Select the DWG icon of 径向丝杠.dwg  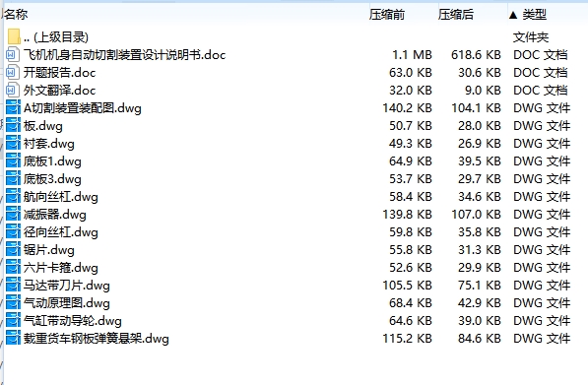[13, 232]
